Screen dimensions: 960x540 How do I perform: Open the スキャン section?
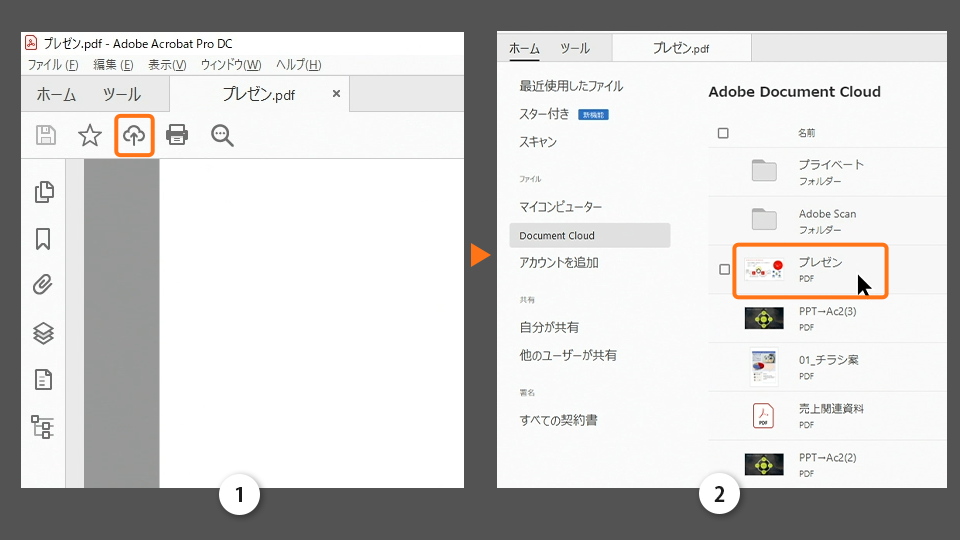[x=538, y=142]
